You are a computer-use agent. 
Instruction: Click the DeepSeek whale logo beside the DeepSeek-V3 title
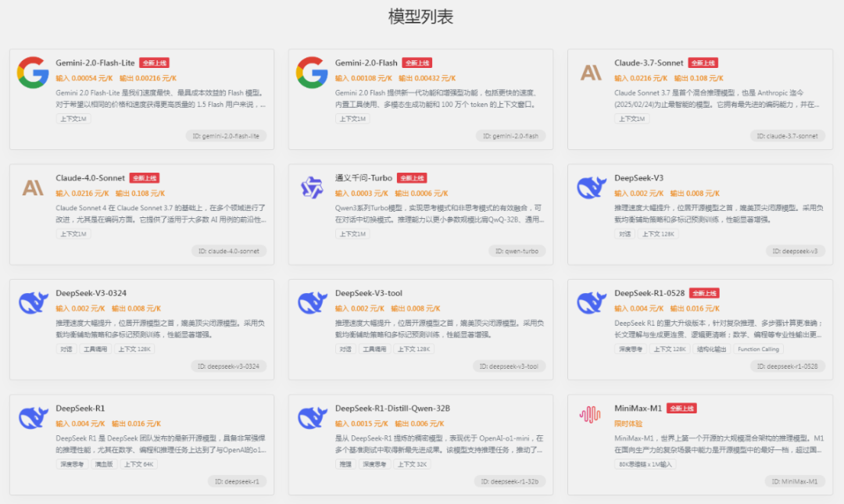(591, 188)
